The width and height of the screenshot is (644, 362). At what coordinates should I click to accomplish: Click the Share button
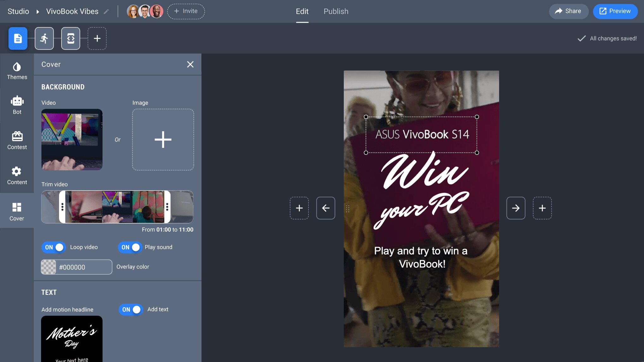[x=569, y=11]
